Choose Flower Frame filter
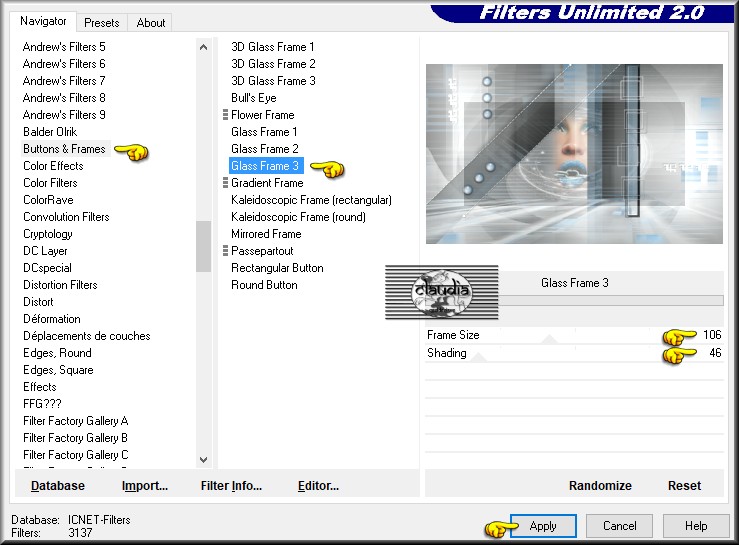The width and height of the screenshot is (739, 545). click(263, 115)
